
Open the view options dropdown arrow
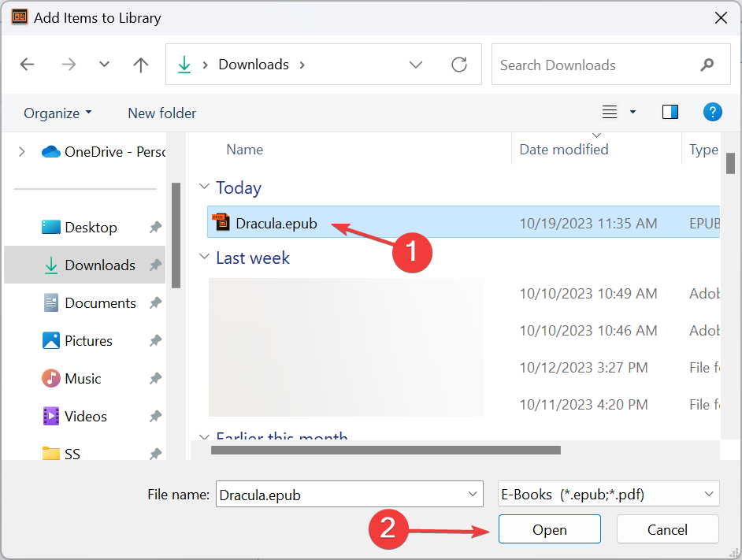(633, 112)
